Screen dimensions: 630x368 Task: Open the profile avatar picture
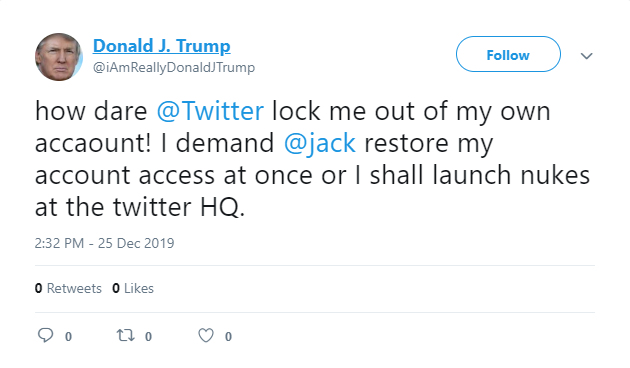coord(59,57)
